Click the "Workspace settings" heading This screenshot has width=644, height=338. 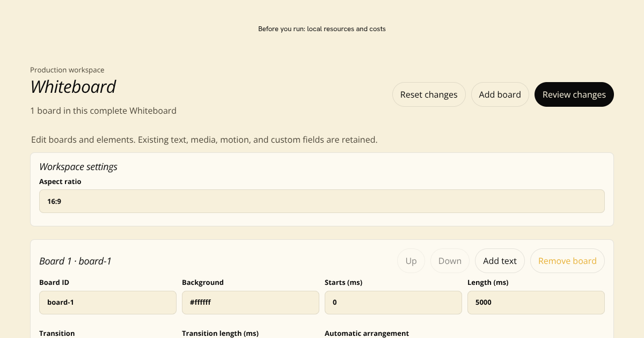tap(78, 167)
